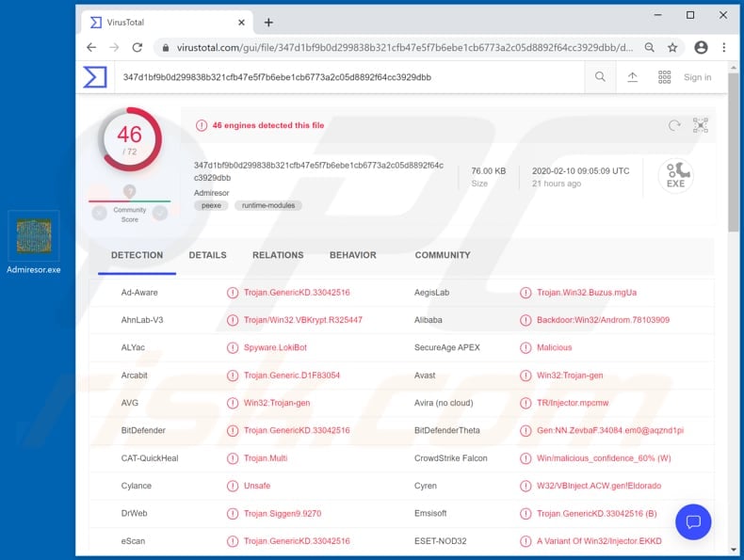The width and height of the screenshot is (744, 560).
Task: Open the apps grid icon
Action: coord(664,77)
